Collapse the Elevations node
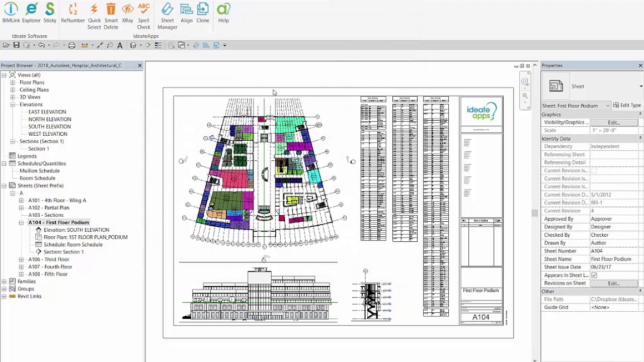 coord(13,105)
